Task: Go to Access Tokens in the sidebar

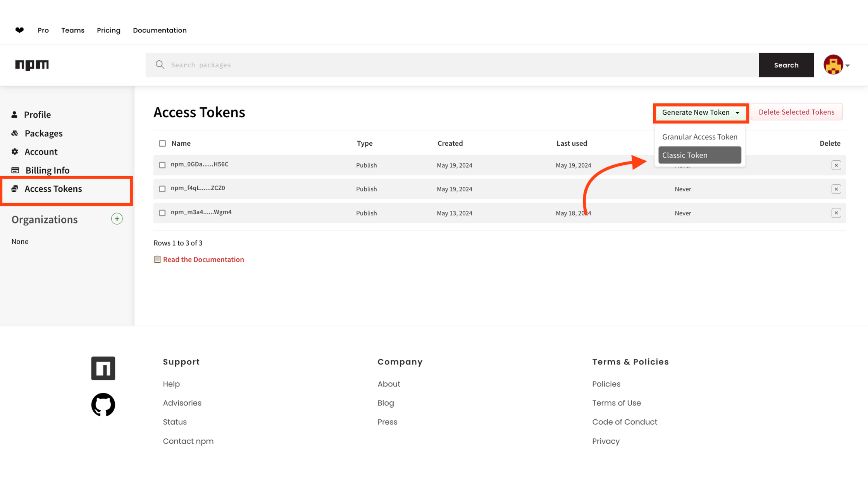Action: click(53, 189)
